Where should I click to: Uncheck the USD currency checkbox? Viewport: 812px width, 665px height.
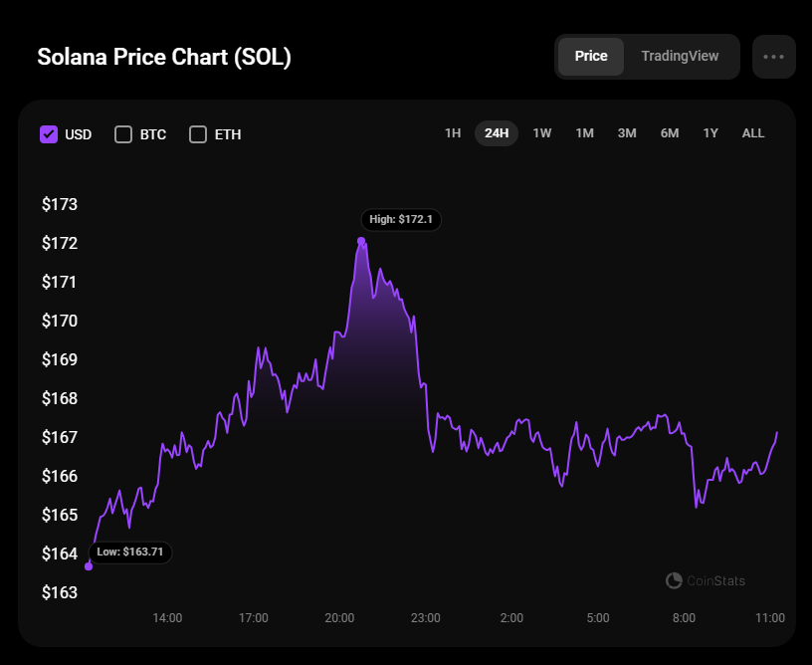49,134
